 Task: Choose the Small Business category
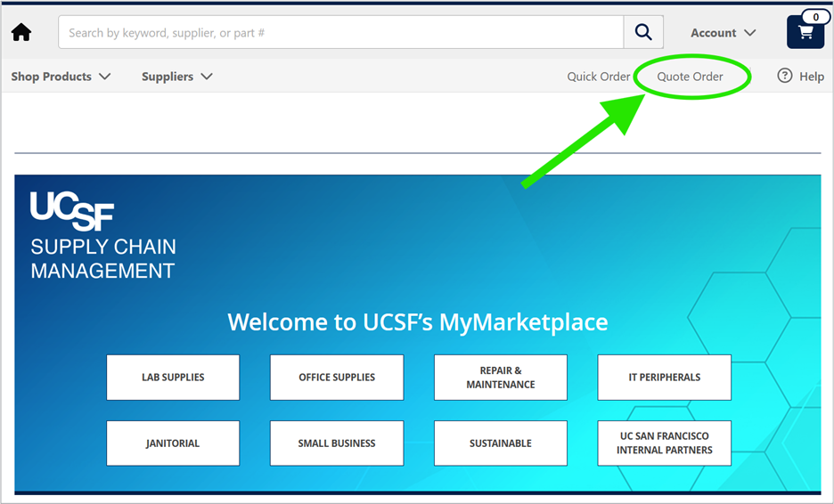click(337, 443)
